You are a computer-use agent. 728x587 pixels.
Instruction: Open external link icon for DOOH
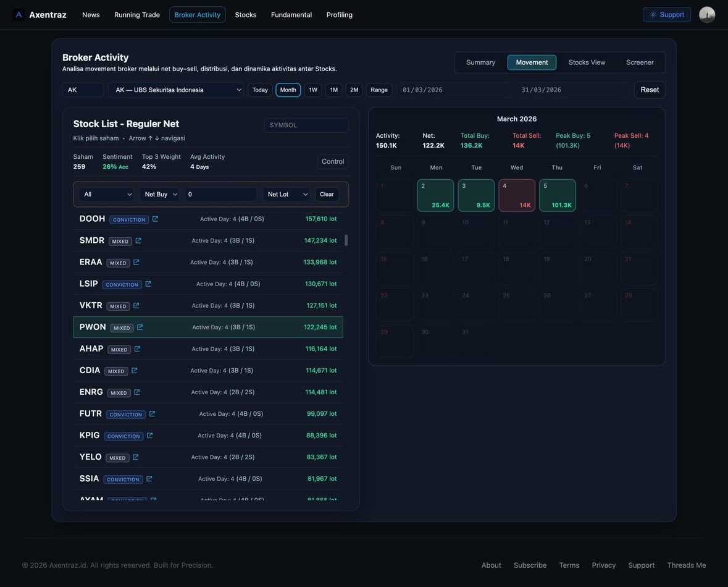pos(155,219)
